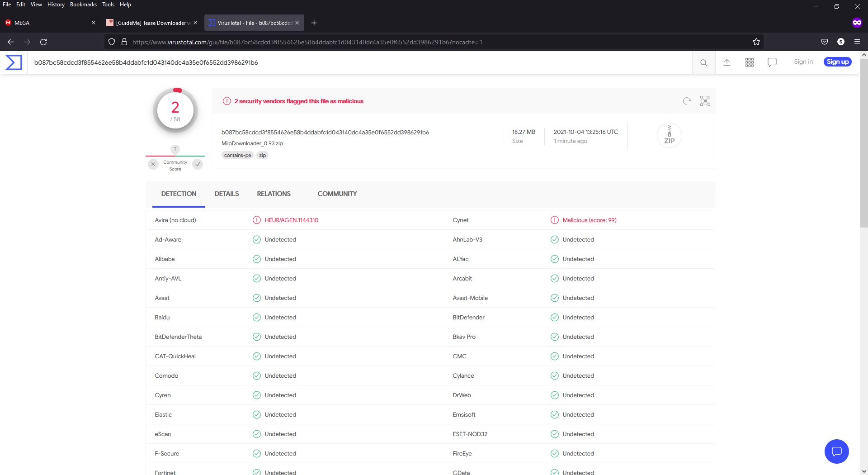Open the Firefox hamburger application menu

pyautogui.click(x=857, y=42)
